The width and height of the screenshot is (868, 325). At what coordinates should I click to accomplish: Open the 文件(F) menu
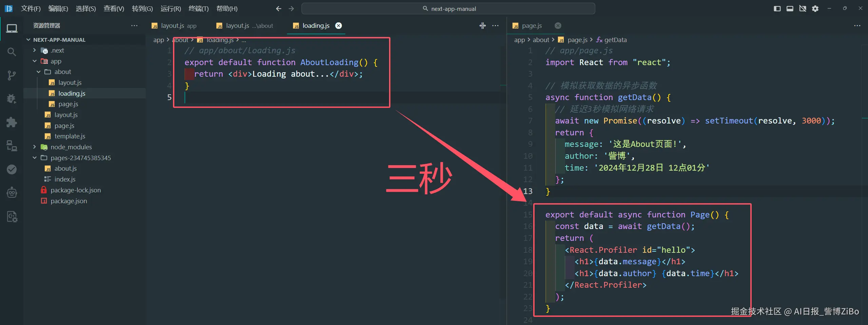coord(31,8)
